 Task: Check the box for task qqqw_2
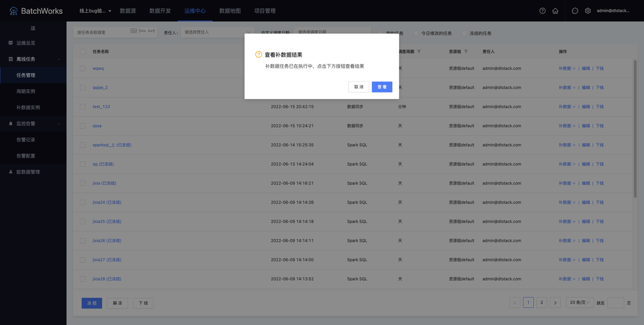point(83,88)
